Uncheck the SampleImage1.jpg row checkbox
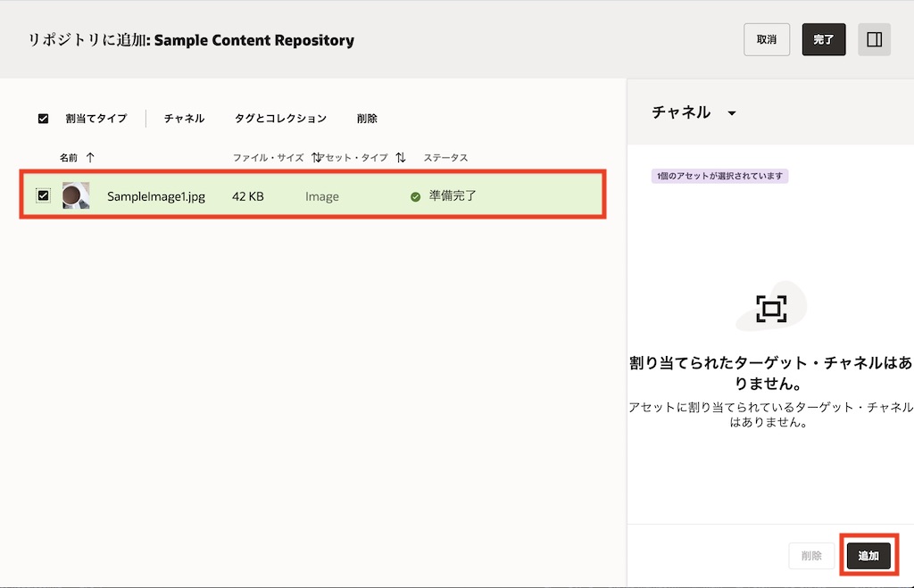 [x=43, y=195]
